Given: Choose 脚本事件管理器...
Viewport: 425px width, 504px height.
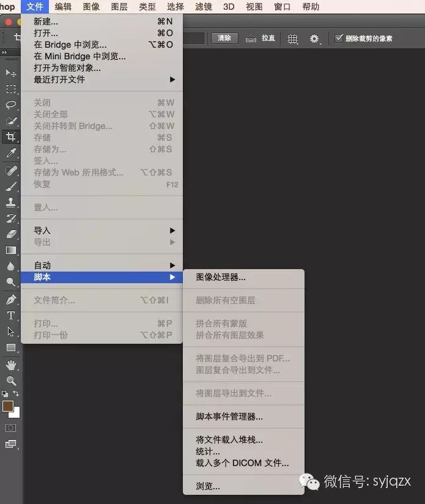Looking at the screenshot, I should click(243, 417).
